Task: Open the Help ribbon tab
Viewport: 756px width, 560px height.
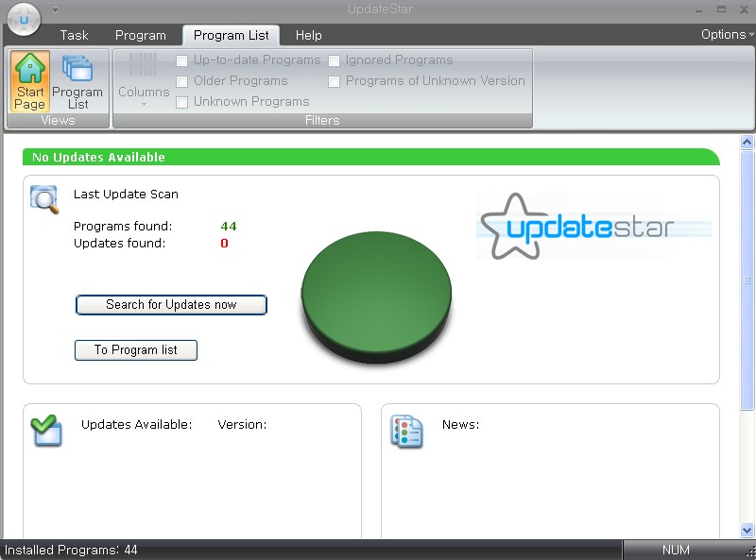Action: pyautogui.click(x=309, y=35)
